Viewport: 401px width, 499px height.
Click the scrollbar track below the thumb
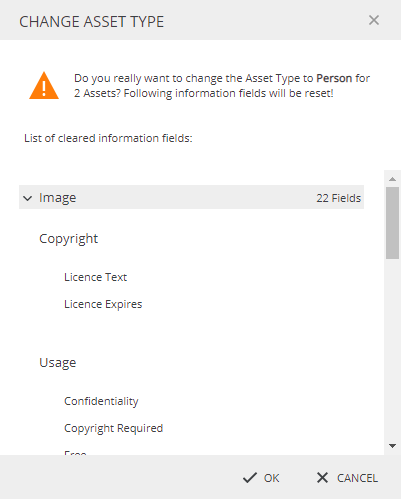(x=393, y=350)
